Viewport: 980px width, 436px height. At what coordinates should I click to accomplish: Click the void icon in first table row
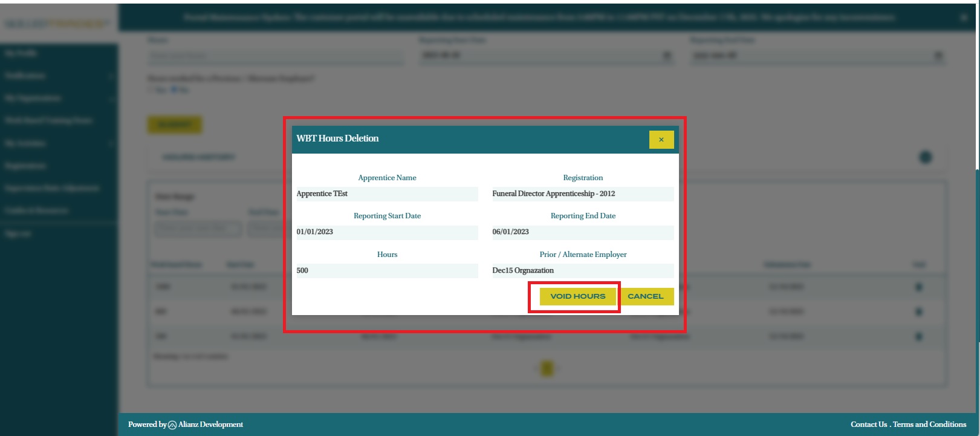point(919,287)
